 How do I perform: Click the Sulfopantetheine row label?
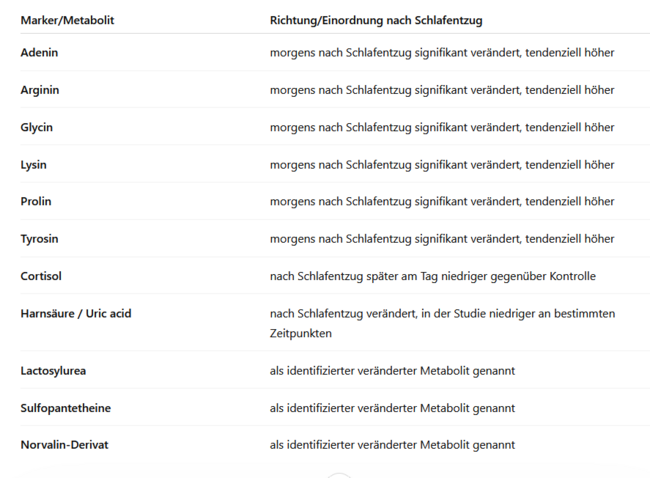[x=65, y=408]
